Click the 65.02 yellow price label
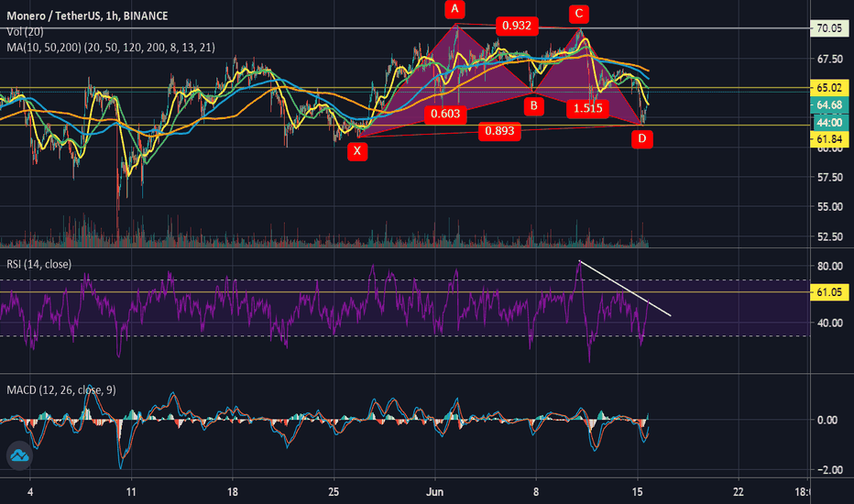The width and height of the screenshot is (854, 504). point(829,87)
